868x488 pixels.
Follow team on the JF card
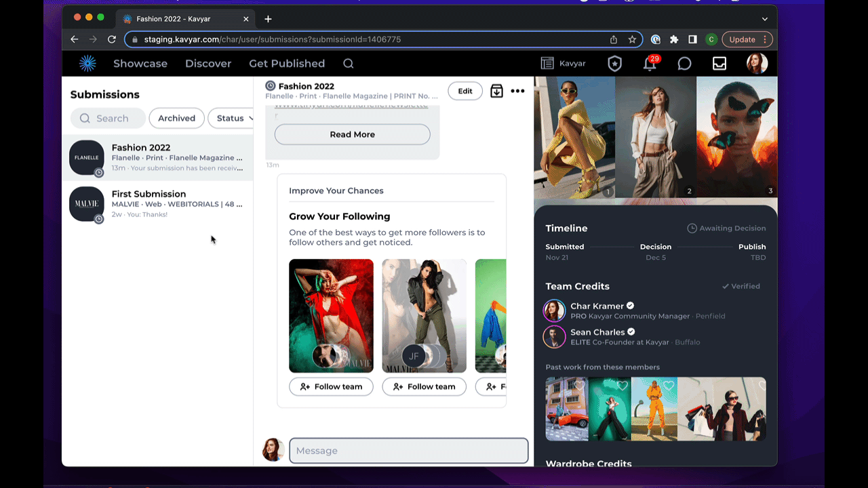click(x=424, y=386)
